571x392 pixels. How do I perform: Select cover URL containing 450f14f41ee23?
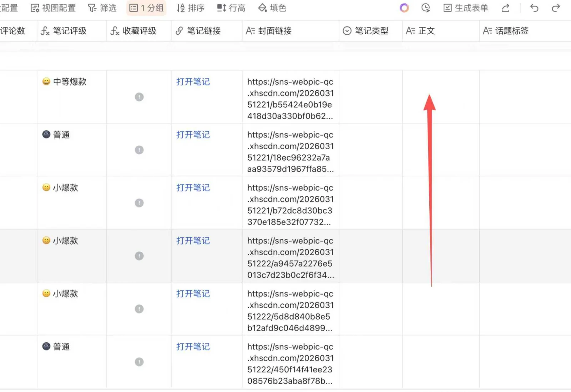point(290,364)
